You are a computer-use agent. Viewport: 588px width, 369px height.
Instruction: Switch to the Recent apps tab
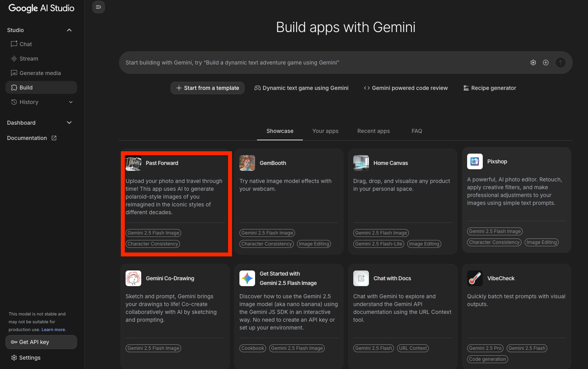coord(374,131)
